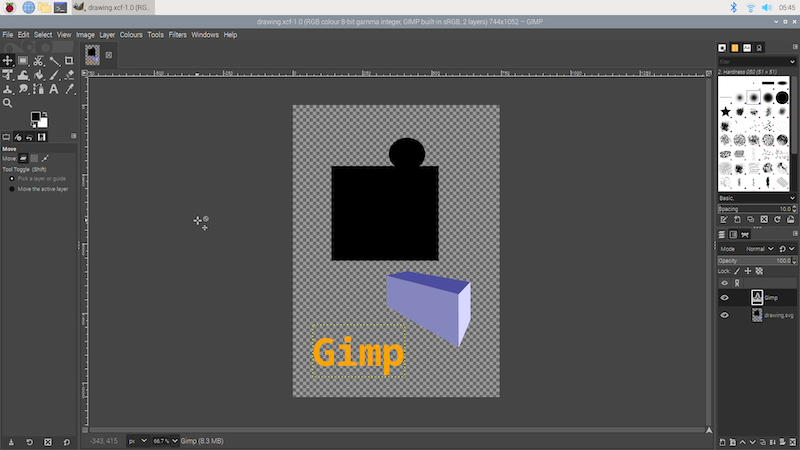Select the Crop tool
Image resolution: width=800 pixels, height=450 pixels.
click(x=69, y=61)
